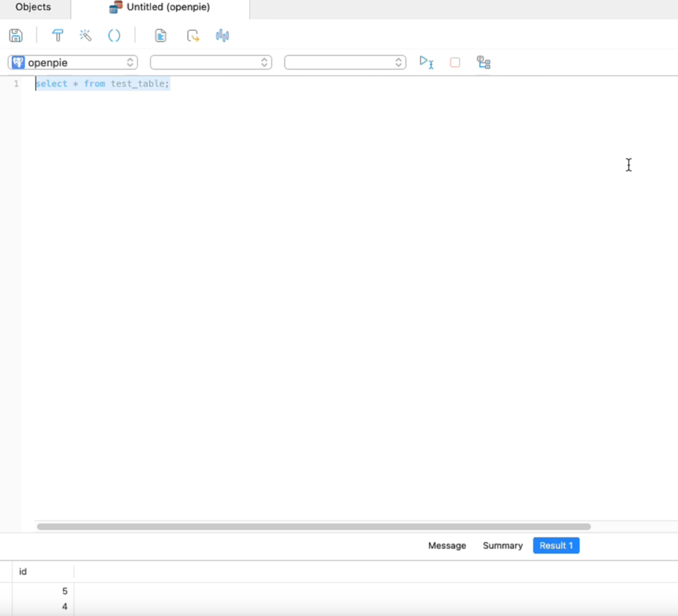Click line number 1 in the editor gutter
This screenshot has width=678, height=616.
click(x=16, y=83)
